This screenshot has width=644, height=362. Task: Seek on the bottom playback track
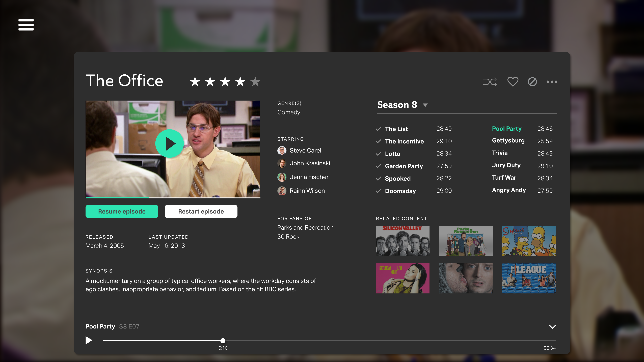[329, 341]
